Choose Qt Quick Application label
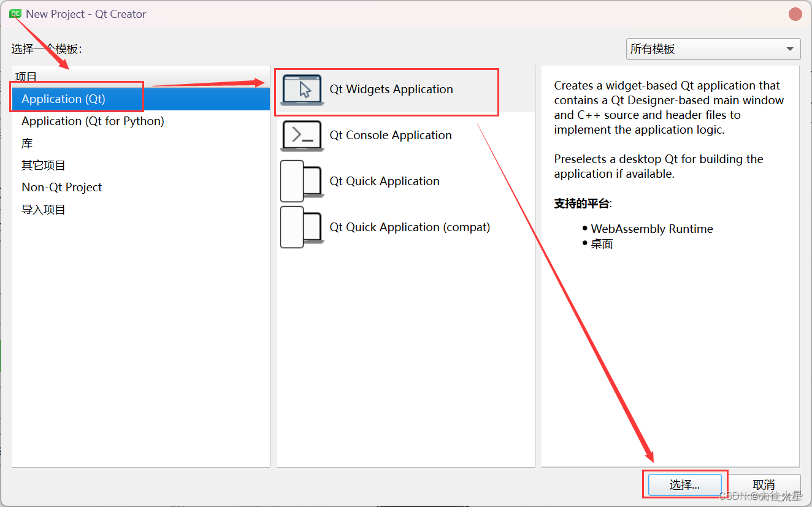The width and height of the screenshot is (812, 507). click(385, 181)
